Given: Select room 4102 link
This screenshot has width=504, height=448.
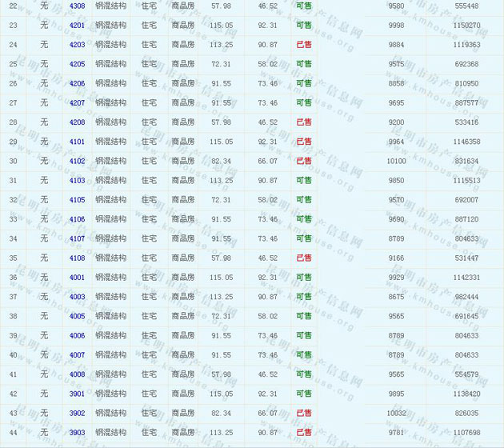Looking at the screenshot, I should point(77,161).
